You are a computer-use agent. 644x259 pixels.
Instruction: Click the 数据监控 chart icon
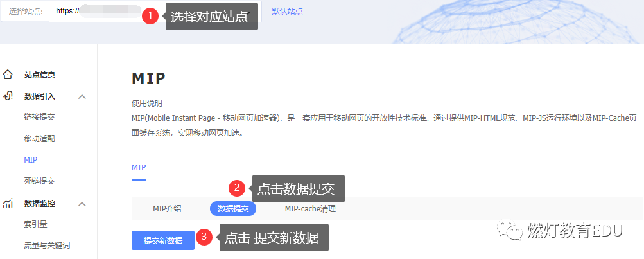(x=8, y=203)
